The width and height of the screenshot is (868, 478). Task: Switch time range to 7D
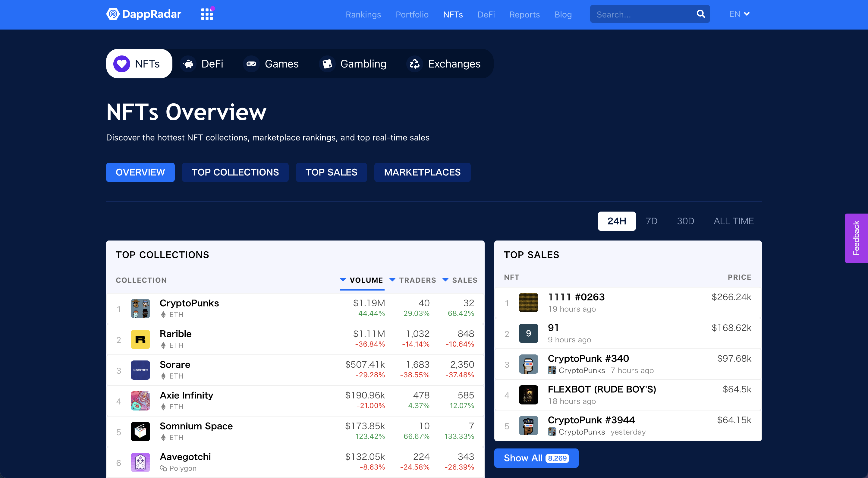(651, 221)
